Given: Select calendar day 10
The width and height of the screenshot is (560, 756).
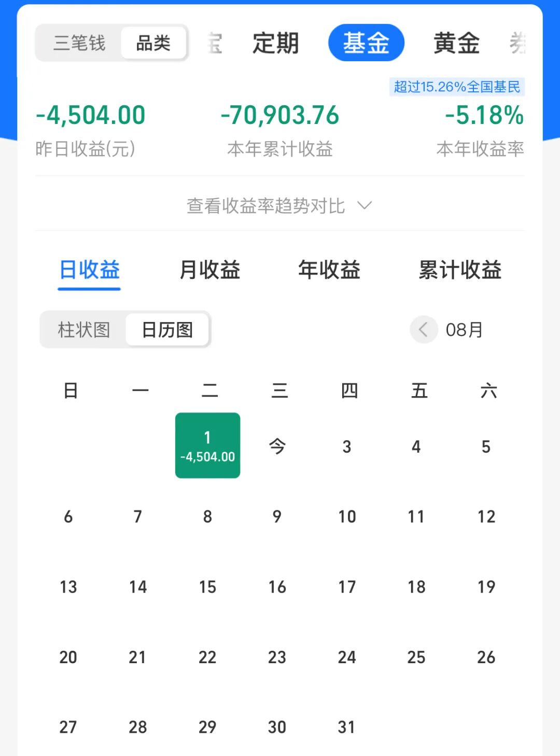Looking at the screenshot, I should coord(347,516).
